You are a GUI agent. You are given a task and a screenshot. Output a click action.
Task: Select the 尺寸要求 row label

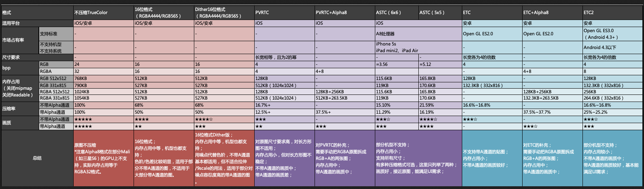point(37,57)
